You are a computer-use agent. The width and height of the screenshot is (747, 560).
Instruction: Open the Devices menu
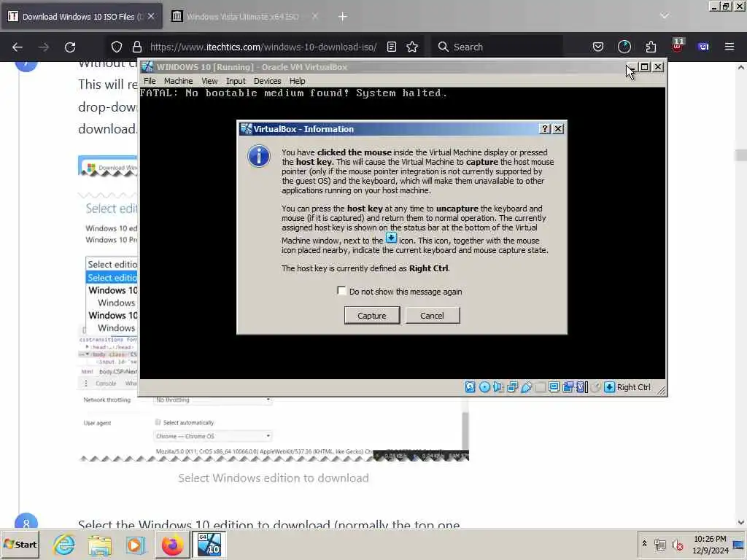(267, 81)
